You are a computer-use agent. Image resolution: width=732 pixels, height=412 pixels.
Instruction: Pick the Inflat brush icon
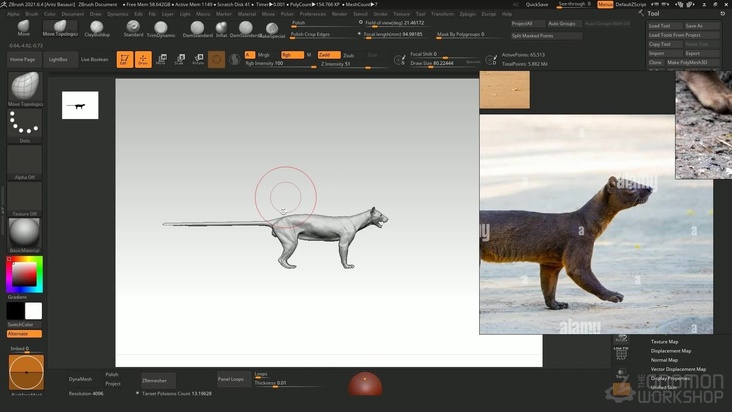click(221, 27)
